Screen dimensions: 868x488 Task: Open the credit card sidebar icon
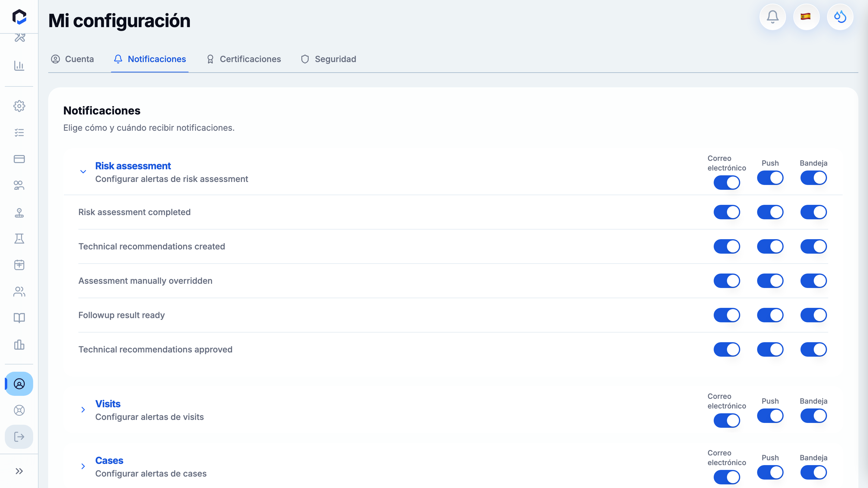pos(19,159)
